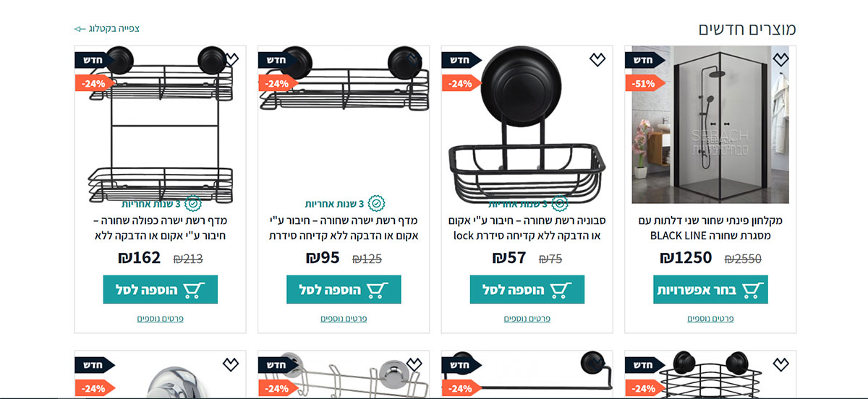Add the ₪162 double mesh shelf to cart
This screenshot has width=868, height=399.
click(160, 290)
